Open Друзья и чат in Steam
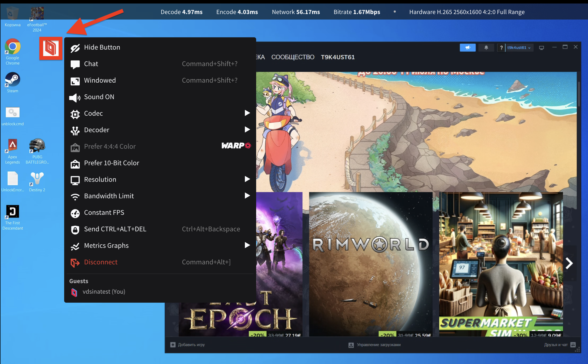 (x=560, y=345)
